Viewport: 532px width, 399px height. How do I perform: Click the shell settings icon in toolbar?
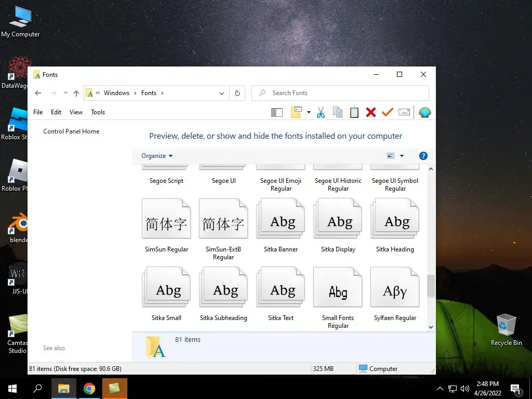425,112
